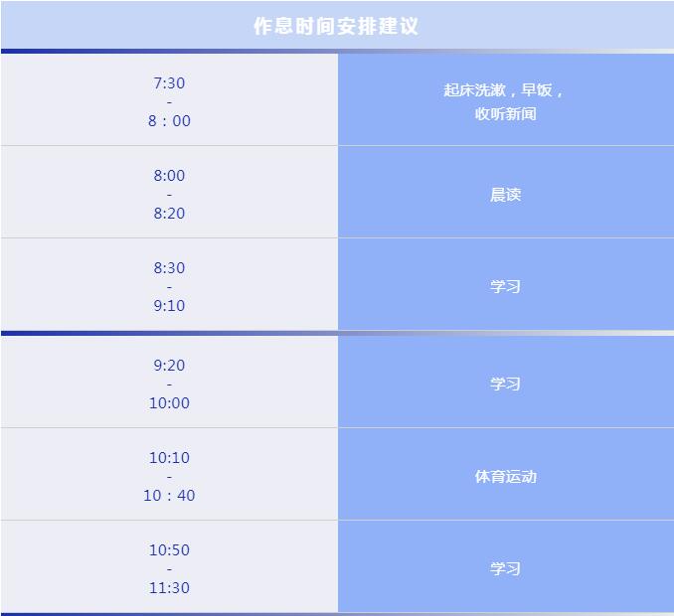Click 学习 beside the 10:50 slot
674x616 pixels.
[x=506, y=566]
